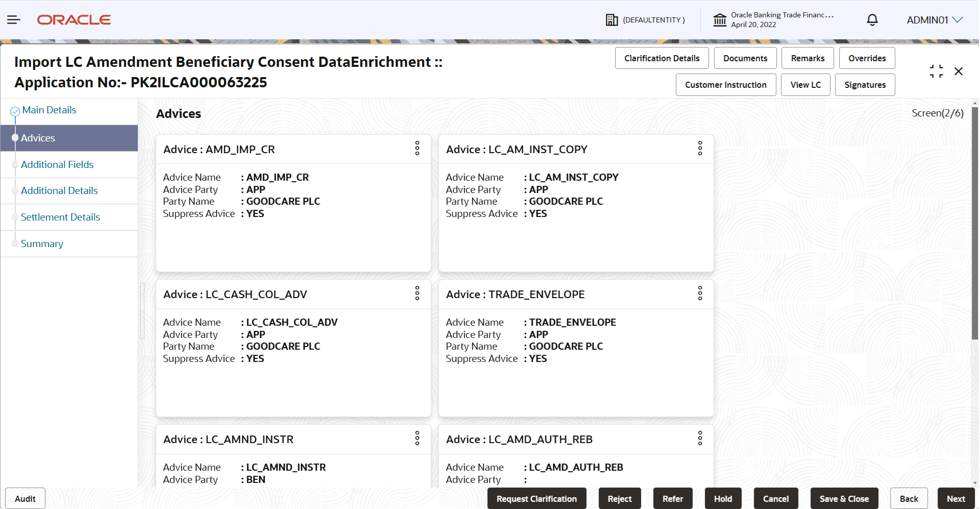Proceed with the Next button
This screenshot has width=980, height=509.
[956, 499]
